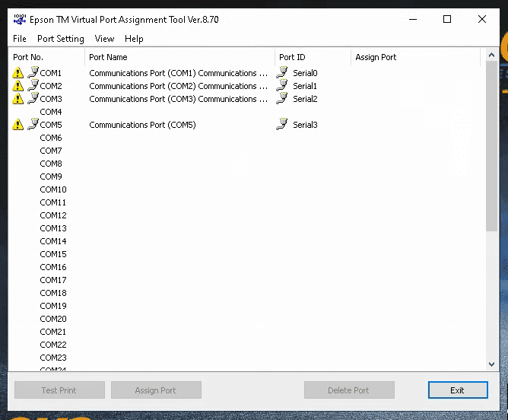Image resolution: width=508 pixels, height=420 pixels.
Task: Click the scrollbar down arrow
Action: [491, 364]
